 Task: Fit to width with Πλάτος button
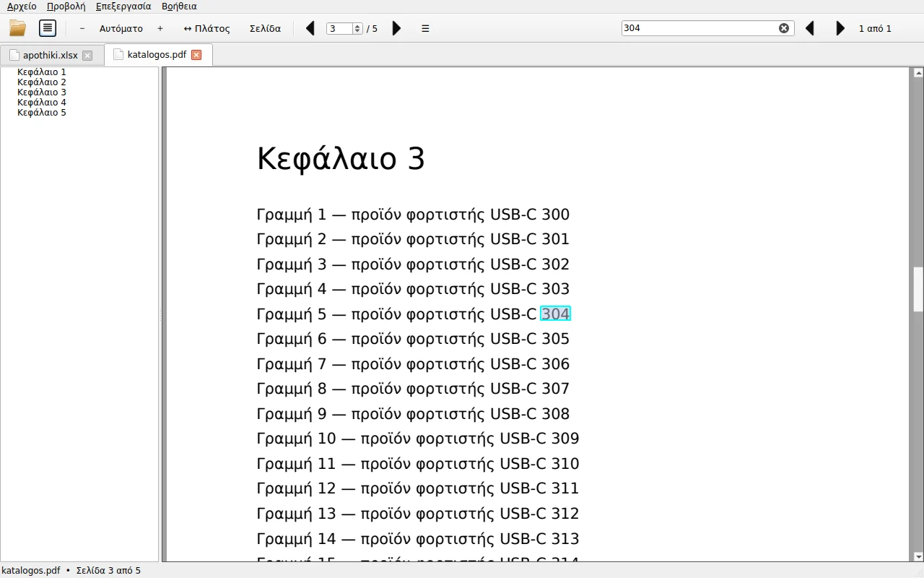[206, 29]
